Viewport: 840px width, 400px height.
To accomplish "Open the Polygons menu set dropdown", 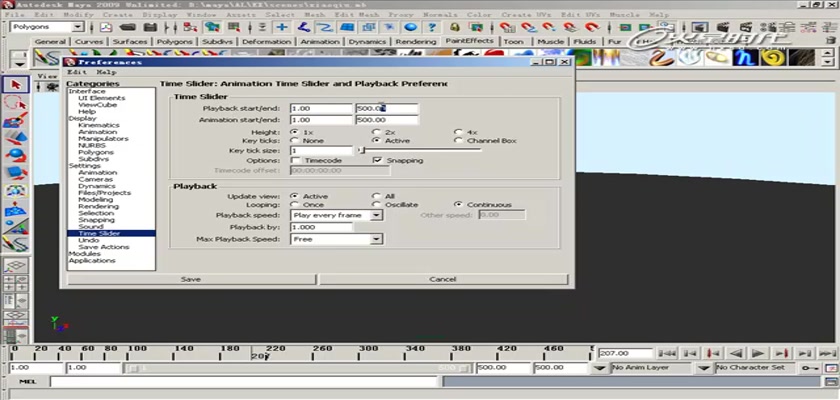I will (x=79, y=27).
